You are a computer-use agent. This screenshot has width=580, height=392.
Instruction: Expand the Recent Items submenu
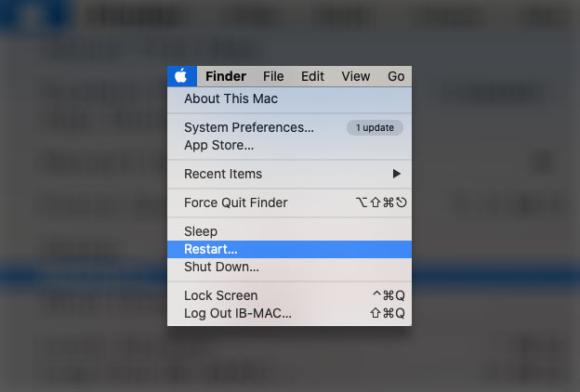click(x=223, y=174)
